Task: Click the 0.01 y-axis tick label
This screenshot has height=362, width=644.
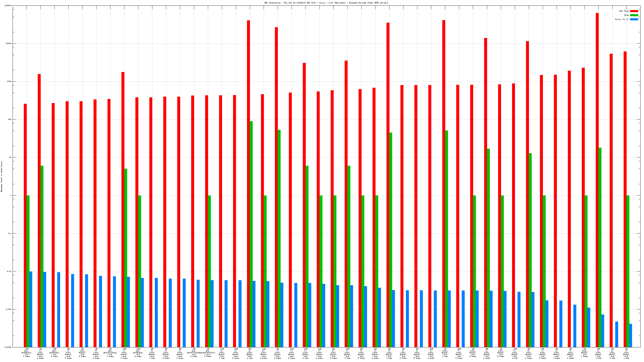Action: point(9,271)
